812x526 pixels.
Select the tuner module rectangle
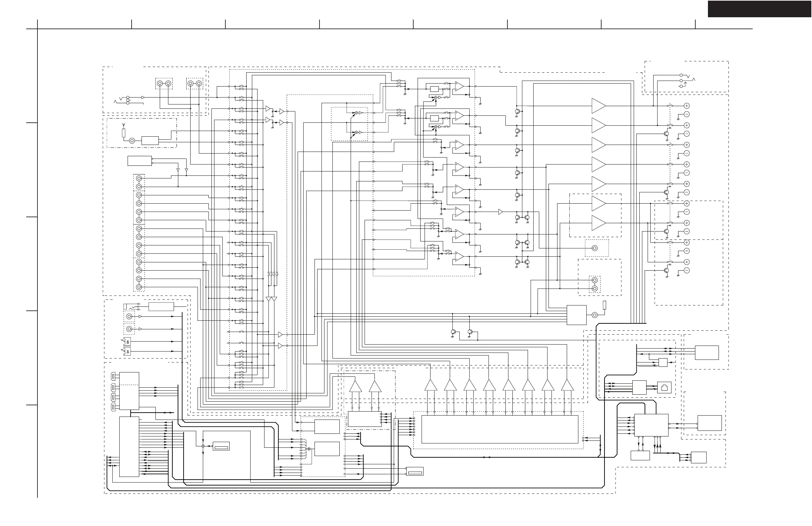pos(150,141)
